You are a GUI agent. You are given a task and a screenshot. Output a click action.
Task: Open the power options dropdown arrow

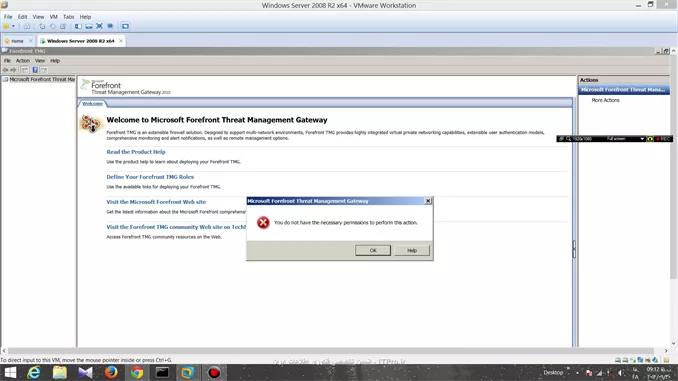[x=13, y=26]
